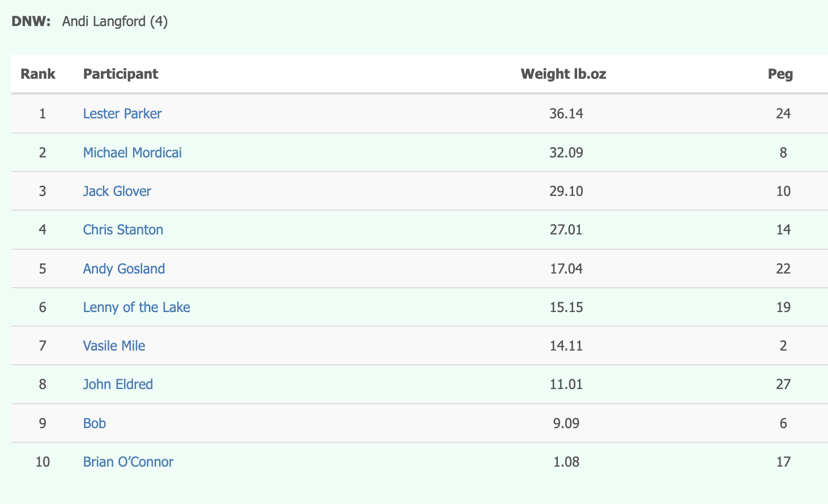
Task: Open Lester Parker's participant link
Action: pos(122,114)
